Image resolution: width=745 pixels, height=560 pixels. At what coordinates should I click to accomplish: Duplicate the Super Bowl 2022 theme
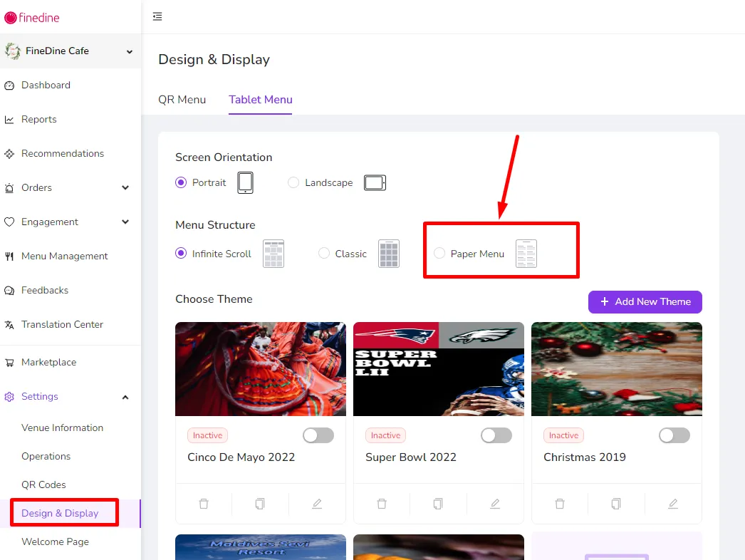(x=438, y=504)
